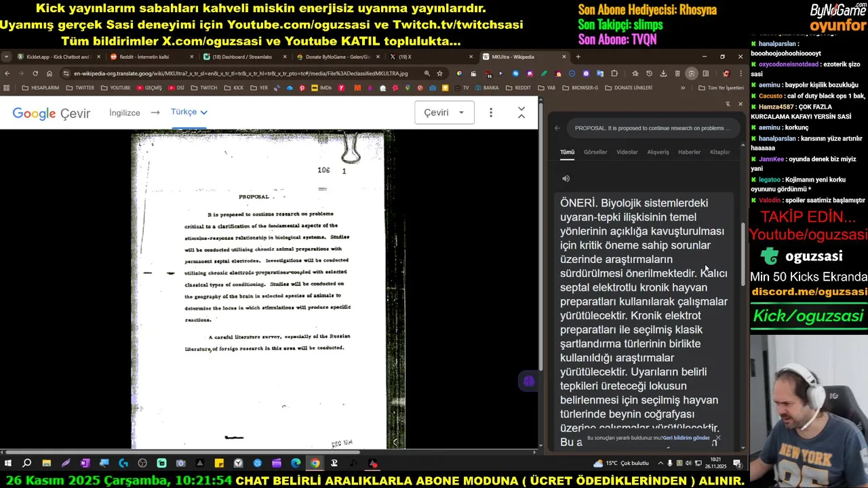
Task: Bookmark page with the star icon
Action: pos(439,73)
